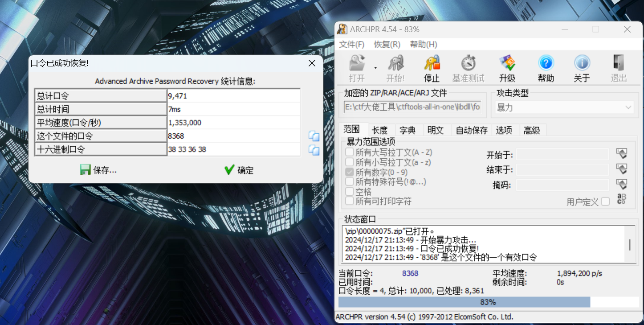644x325 pixels.
Task: Click the 打开 (Open) toolbar icon
Action: 357,63
